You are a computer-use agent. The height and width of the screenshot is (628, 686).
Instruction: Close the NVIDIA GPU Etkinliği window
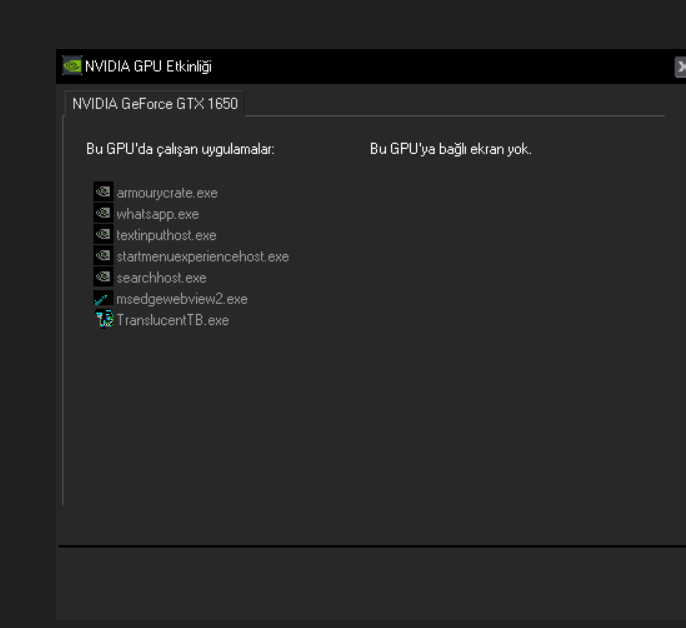coord(680,67)
